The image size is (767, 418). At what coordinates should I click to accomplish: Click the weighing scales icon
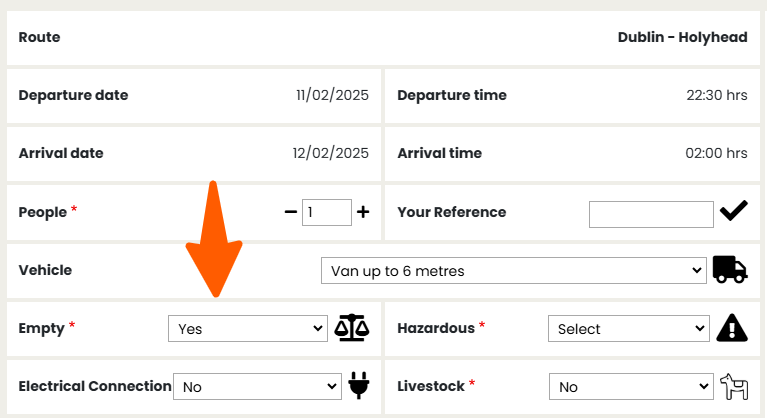coord(352,328)
